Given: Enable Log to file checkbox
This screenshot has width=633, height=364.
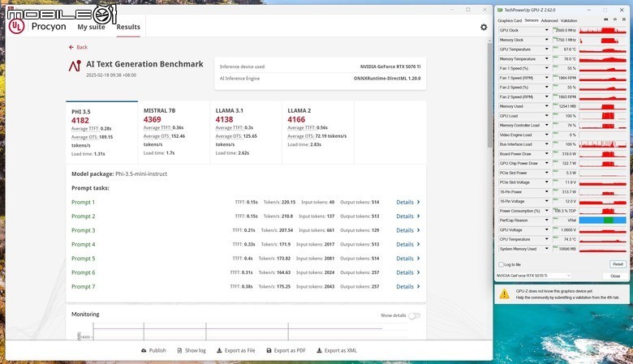Looking at the screenshot, I should click(x=501, y=265).
